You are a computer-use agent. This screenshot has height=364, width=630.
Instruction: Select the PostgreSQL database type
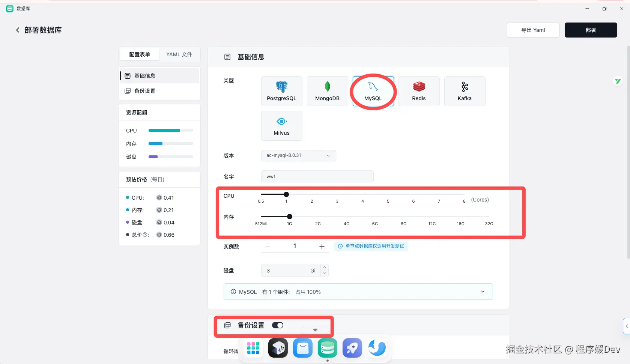pos(282,91)
